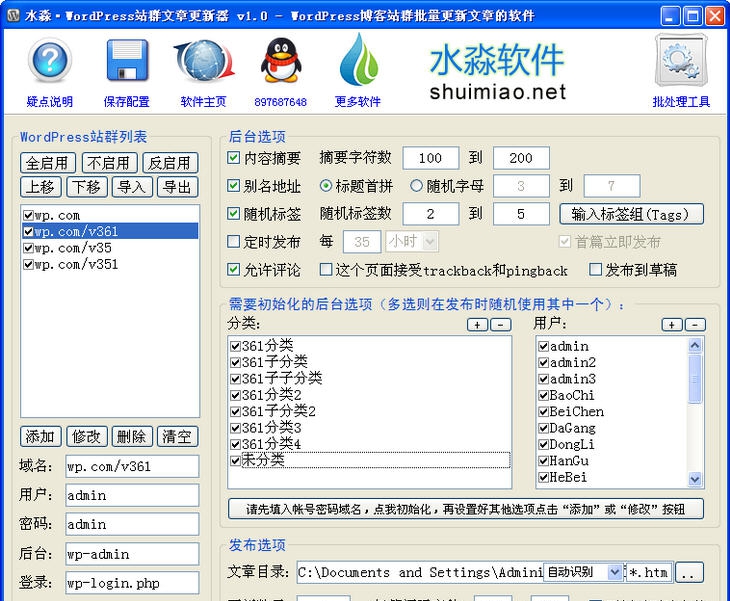Click 用户 list scrollbar thumb

(695, 379)
